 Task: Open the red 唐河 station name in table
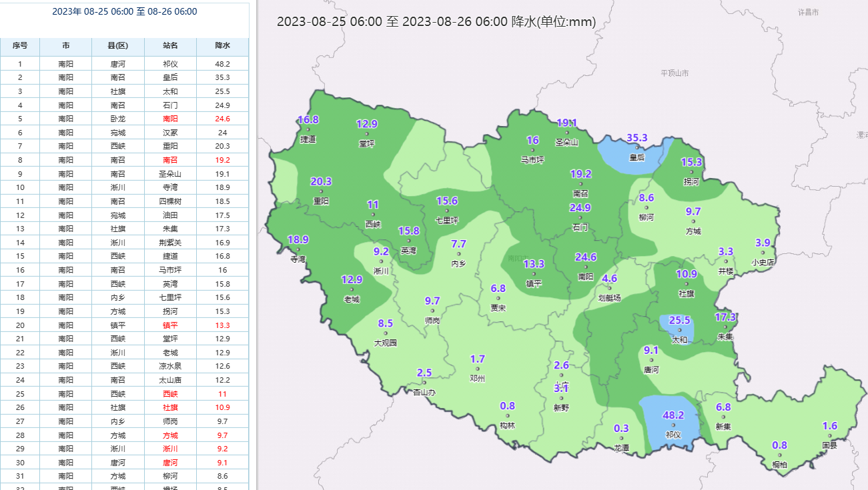click(170, 463)
